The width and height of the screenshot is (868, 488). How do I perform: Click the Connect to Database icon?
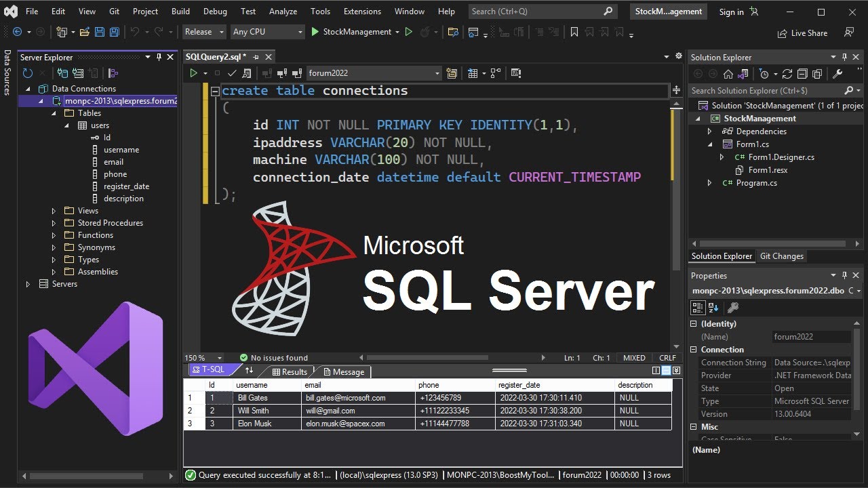[63, 73]
